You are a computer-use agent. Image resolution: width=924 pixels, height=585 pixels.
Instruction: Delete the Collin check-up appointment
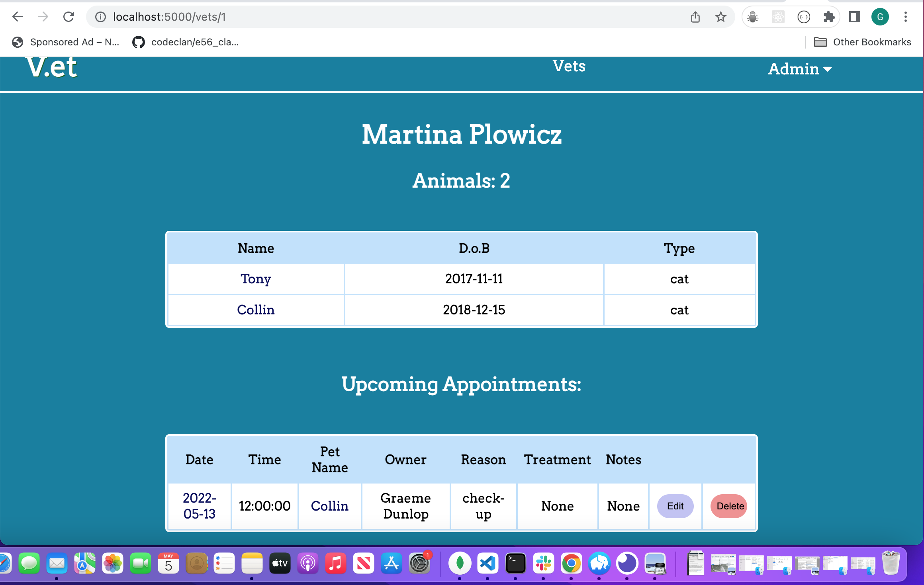pyautogui.click(x=729, y=506)
